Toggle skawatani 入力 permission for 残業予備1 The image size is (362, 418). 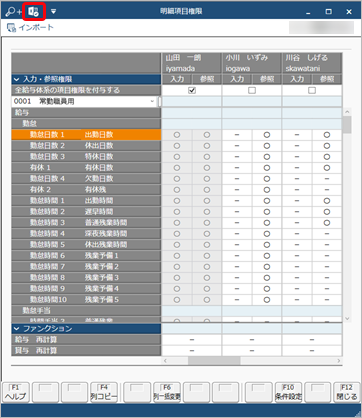(x=297, y=256)
